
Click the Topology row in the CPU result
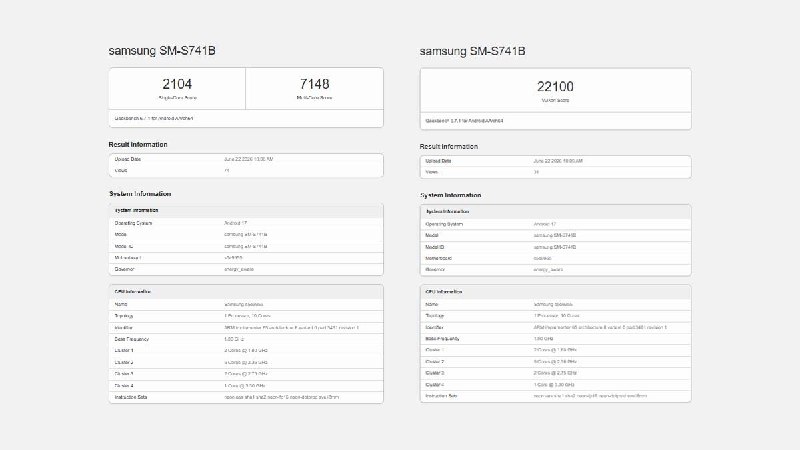click(246, 316)
